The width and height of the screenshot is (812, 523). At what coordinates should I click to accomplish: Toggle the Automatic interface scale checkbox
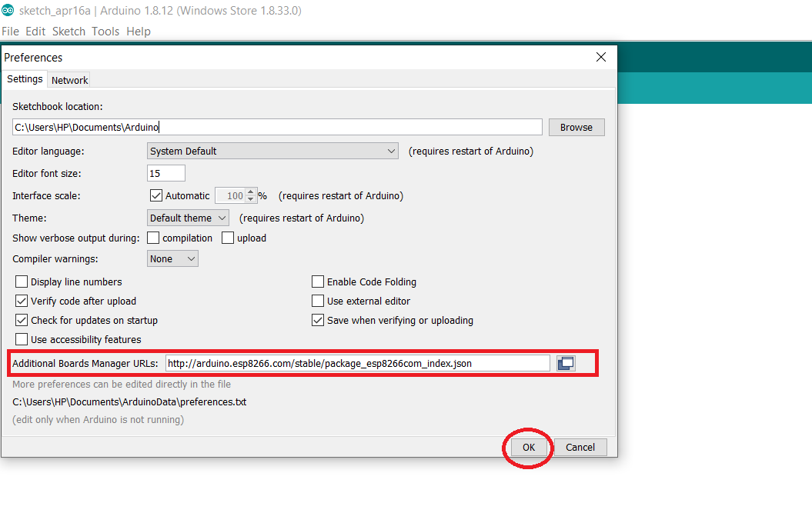(156, 195)
